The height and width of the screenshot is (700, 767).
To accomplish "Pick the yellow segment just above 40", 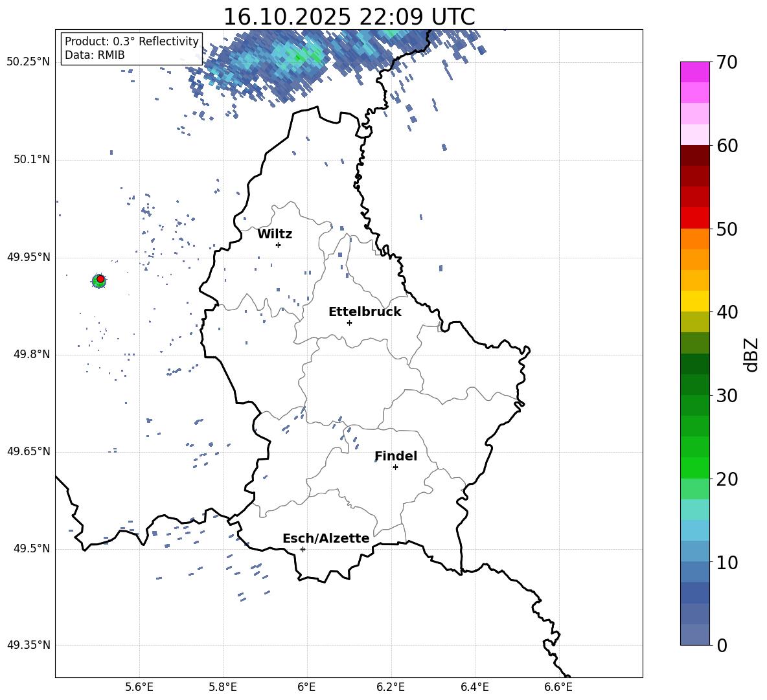I will pos(695,301).
